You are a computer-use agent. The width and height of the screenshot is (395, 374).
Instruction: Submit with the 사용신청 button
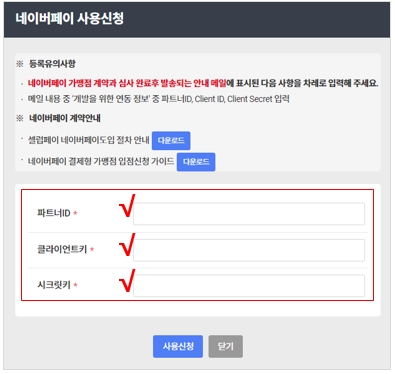coord(178,346)
